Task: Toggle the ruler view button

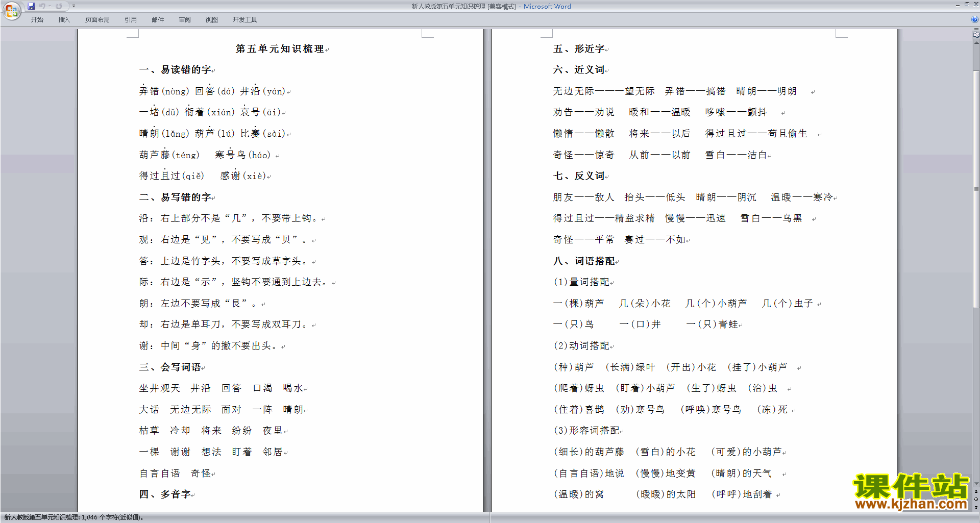Action: 976,34
